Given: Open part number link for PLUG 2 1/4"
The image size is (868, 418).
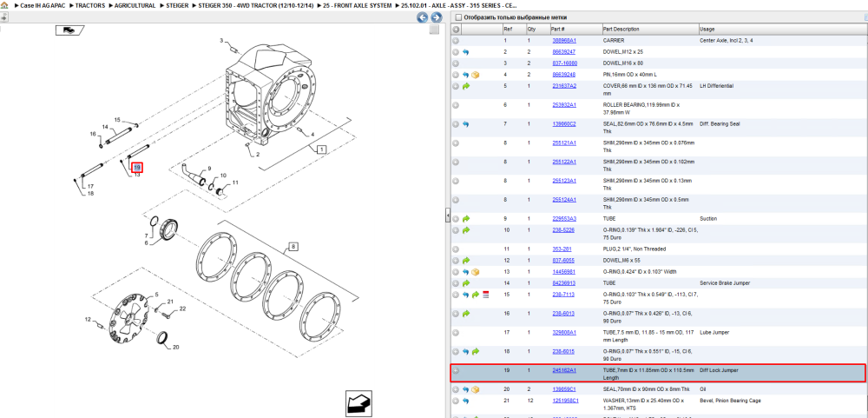Looking at the screenshot, I should coord(562,249).
